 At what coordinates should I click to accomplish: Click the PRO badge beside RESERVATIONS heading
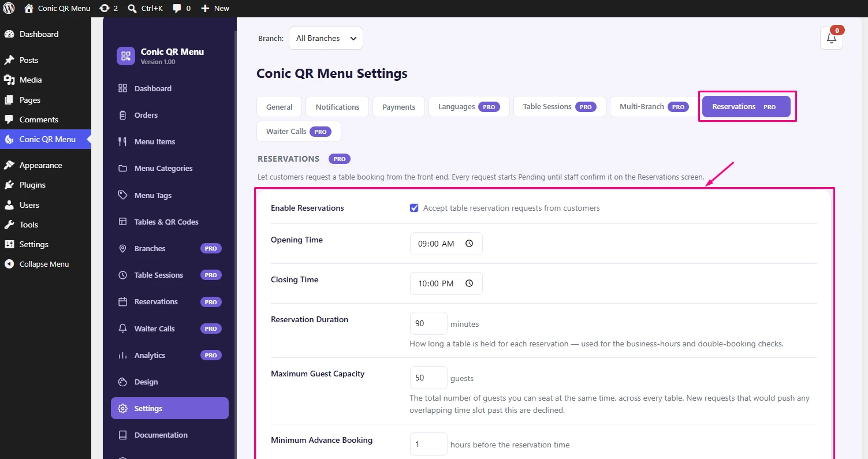pyautogui.click(x=340, y=159)
